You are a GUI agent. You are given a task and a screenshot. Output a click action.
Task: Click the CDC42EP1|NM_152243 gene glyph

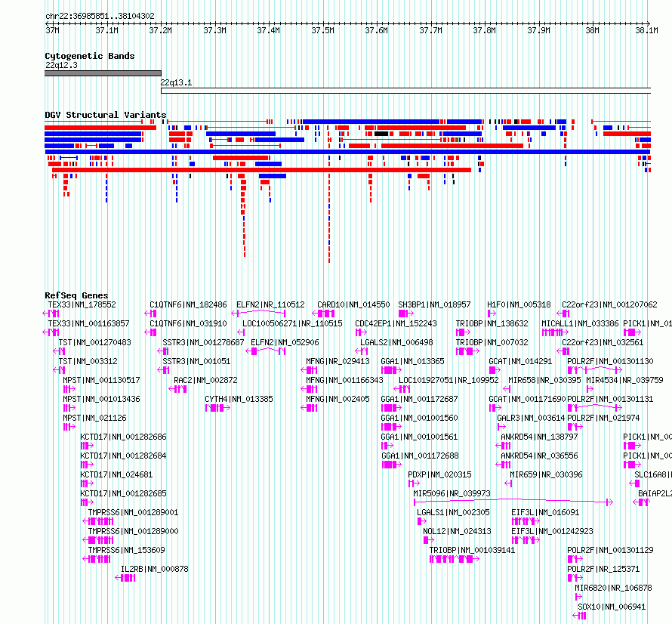(361, 332)
